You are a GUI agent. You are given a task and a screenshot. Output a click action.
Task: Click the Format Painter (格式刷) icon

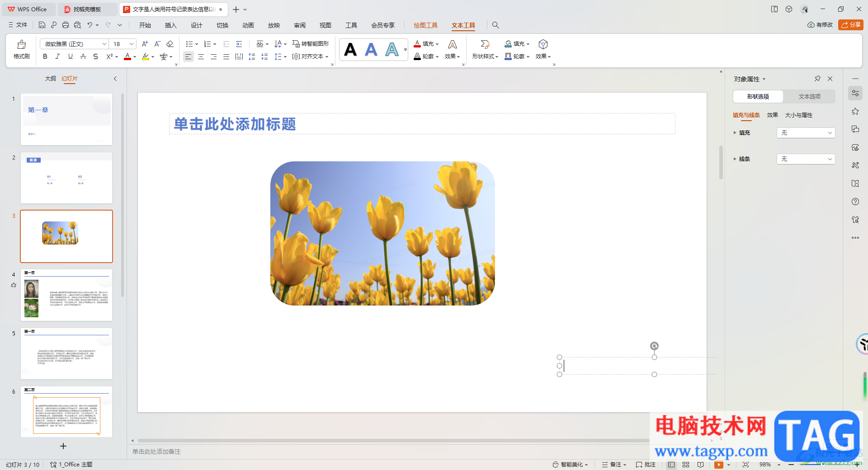coord(21,49)
